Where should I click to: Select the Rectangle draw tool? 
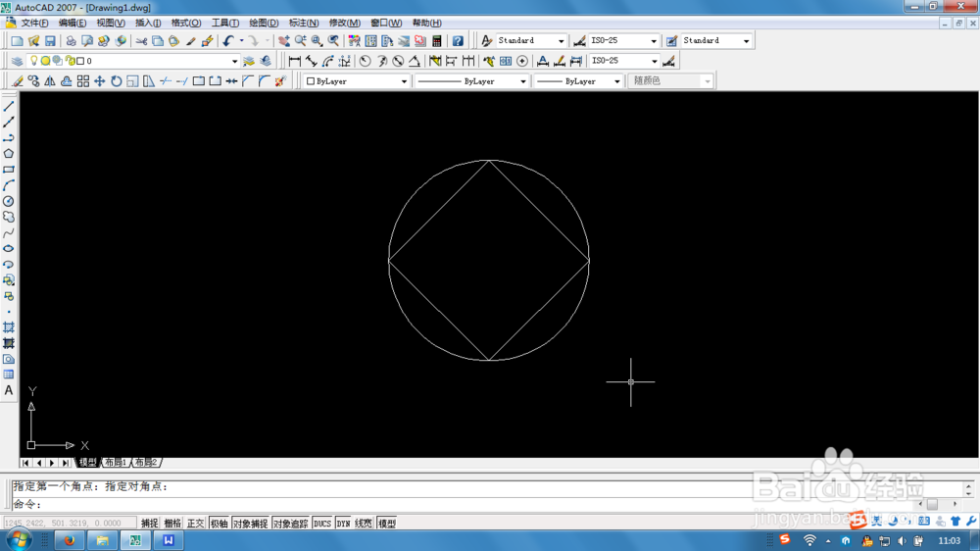(x=8, y=170)
